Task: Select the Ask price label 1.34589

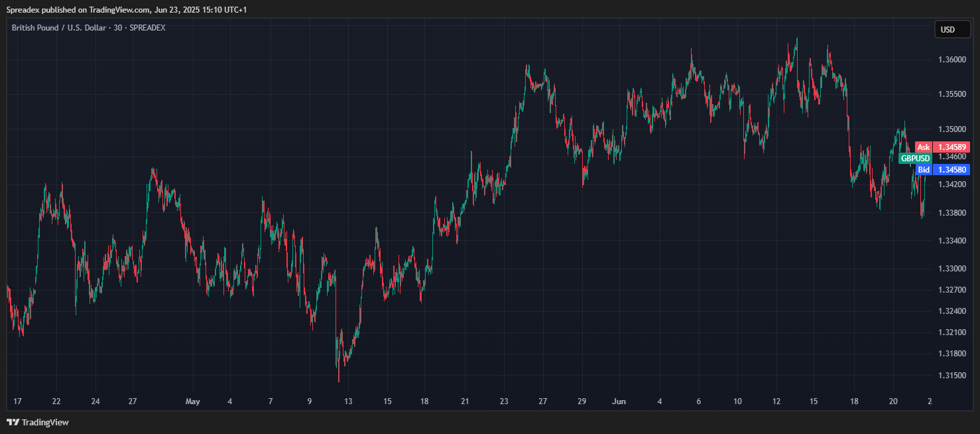Action: [942, 147]
